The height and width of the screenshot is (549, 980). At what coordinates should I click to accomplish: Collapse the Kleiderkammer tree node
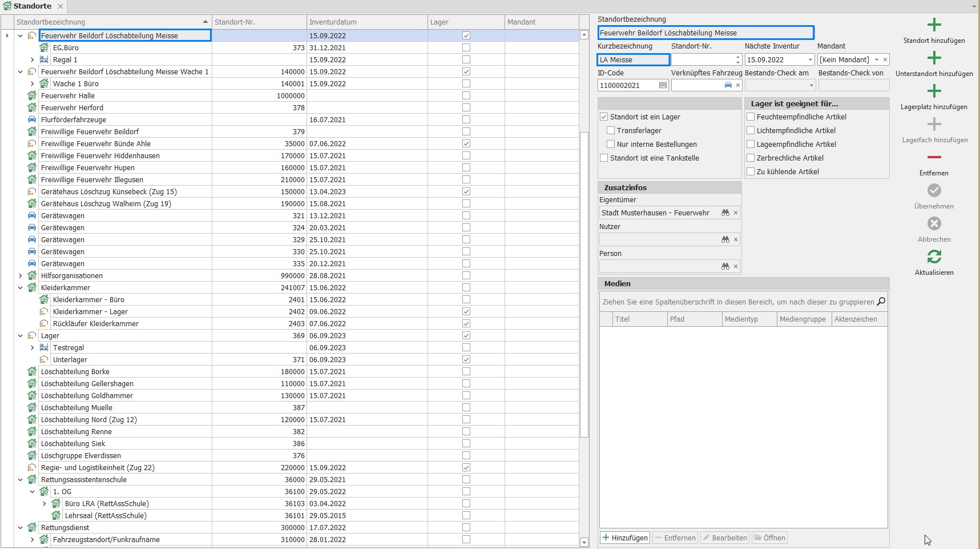[x=21, y=288]
